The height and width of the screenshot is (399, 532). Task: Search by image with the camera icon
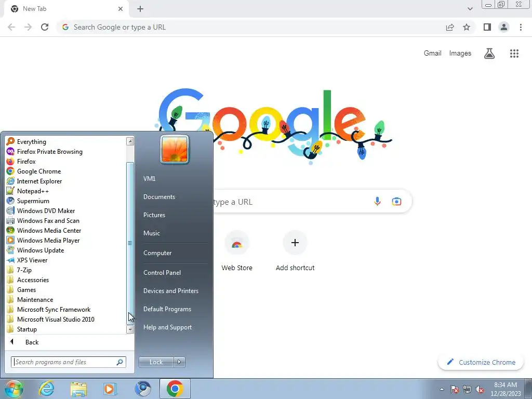pyautogui.click(x=396, y=202)
